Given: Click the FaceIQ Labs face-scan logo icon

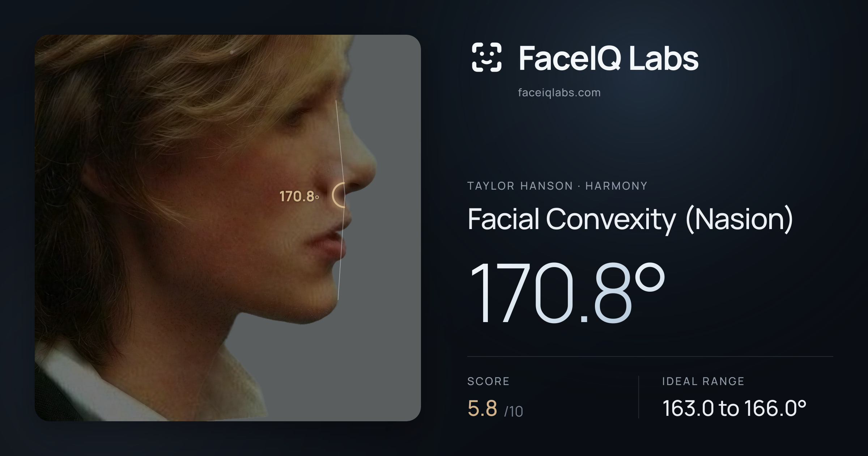Looking at the screenshot, I should [487, 57].
